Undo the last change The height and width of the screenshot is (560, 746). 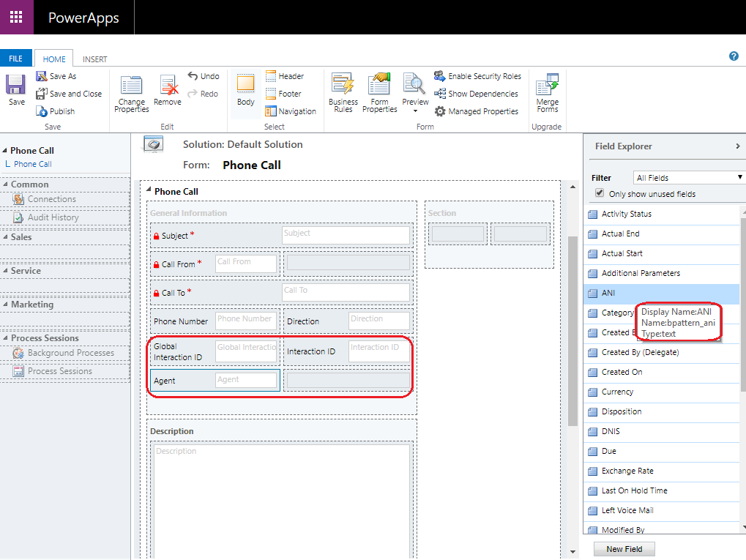pos(204,76)
